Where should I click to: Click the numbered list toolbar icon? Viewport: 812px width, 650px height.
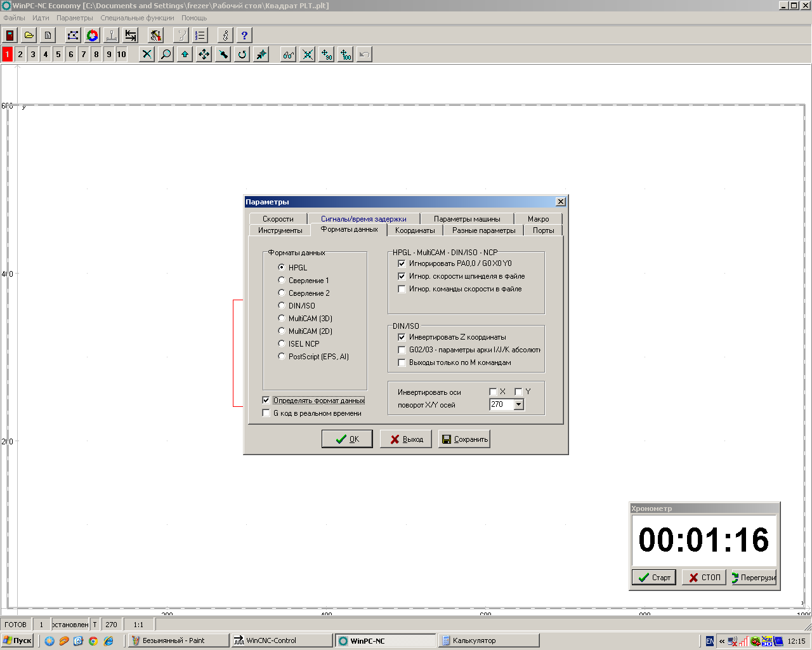(200, 35)
